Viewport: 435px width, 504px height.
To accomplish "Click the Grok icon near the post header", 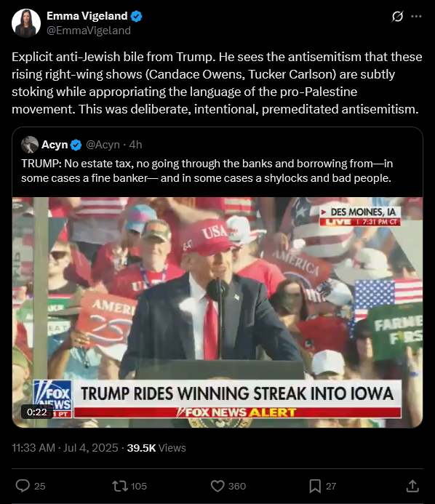I will tap(397, 16).
